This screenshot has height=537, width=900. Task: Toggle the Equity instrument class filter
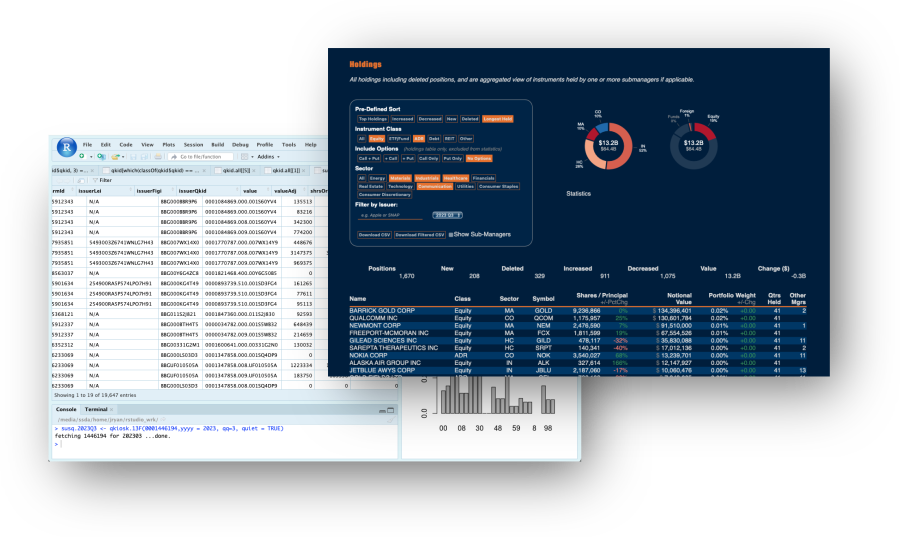coord(377,138)
